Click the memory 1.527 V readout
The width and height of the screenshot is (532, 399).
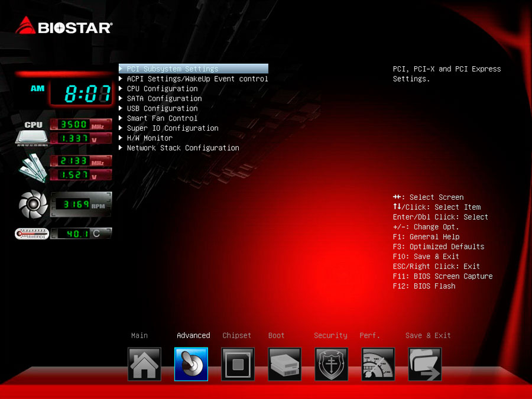pos(81,175)
